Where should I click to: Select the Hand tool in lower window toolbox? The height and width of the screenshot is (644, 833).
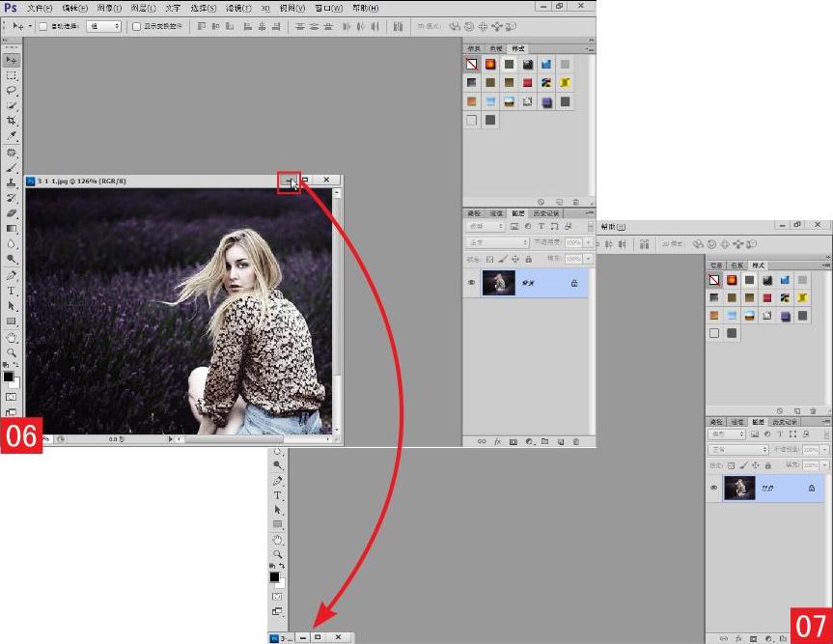(x=277, y=540)
